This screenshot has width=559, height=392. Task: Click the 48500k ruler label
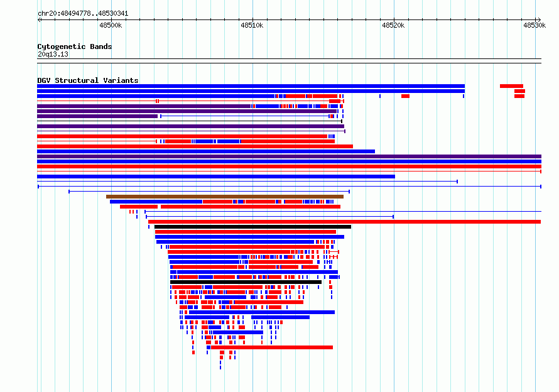[111, 25]
